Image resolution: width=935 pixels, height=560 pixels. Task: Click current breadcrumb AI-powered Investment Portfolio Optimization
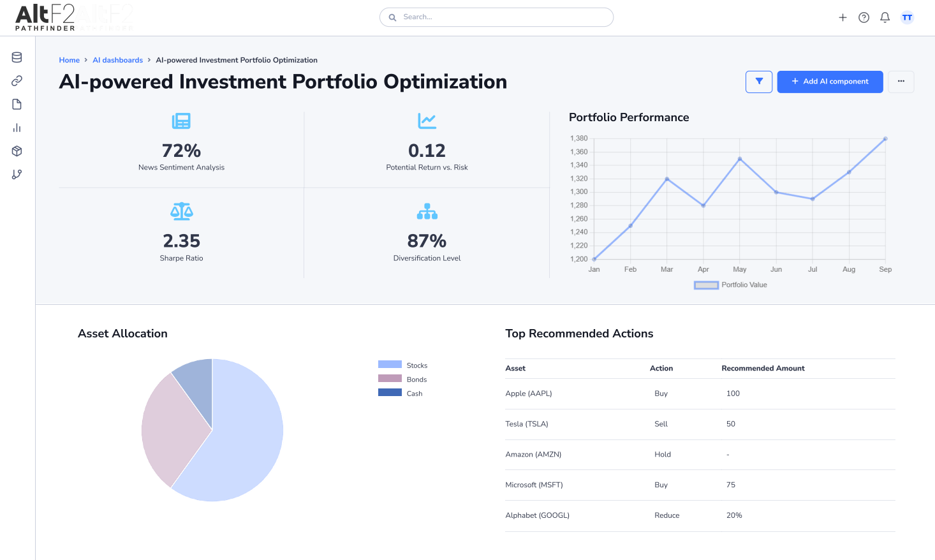coord(237,60)
